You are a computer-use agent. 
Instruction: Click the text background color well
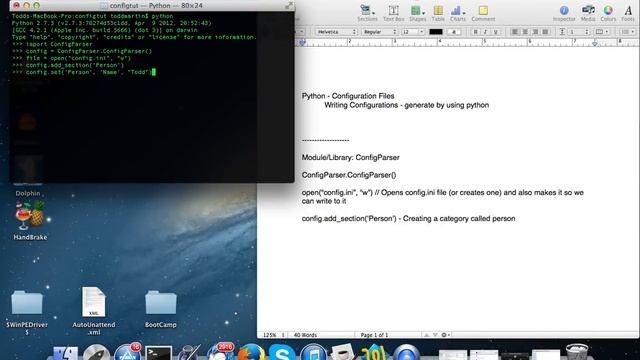(453, 32)
